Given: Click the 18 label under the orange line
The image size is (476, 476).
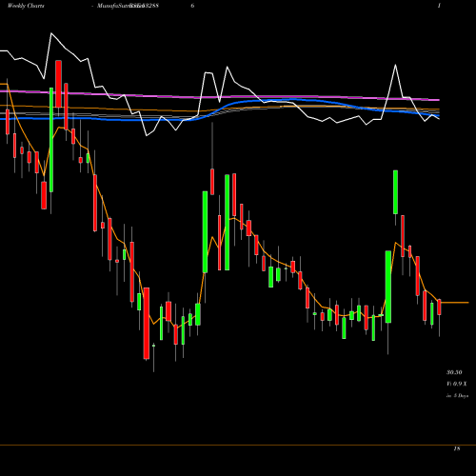Looking at the screenshot, I should [457, 449].
